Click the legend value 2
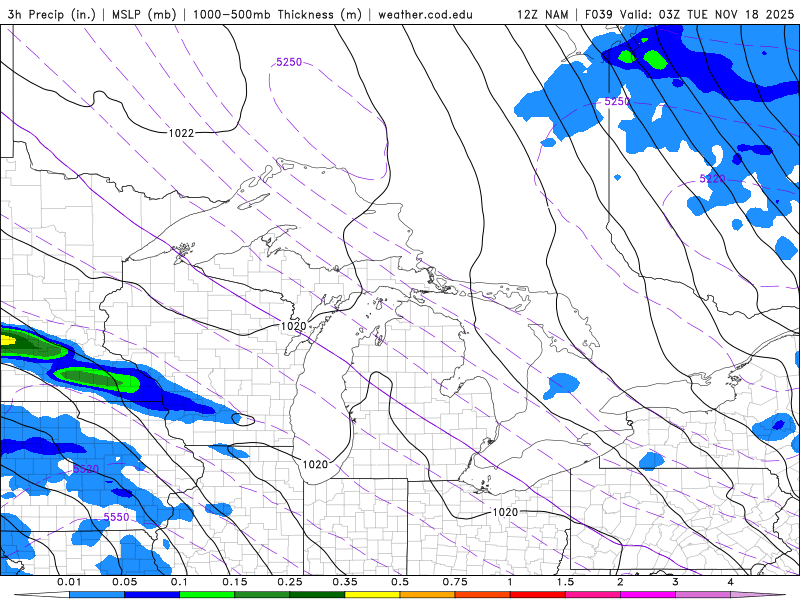 620,582
